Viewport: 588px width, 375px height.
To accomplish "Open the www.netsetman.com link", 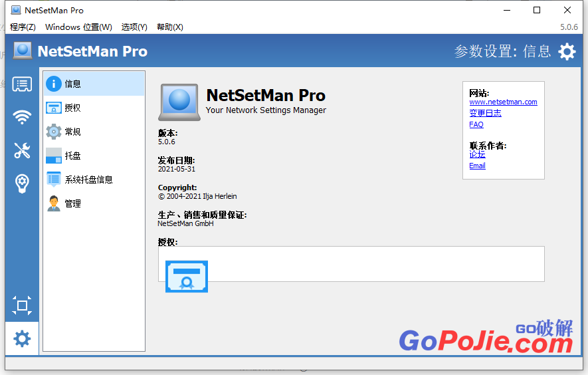I will point(503,102).
